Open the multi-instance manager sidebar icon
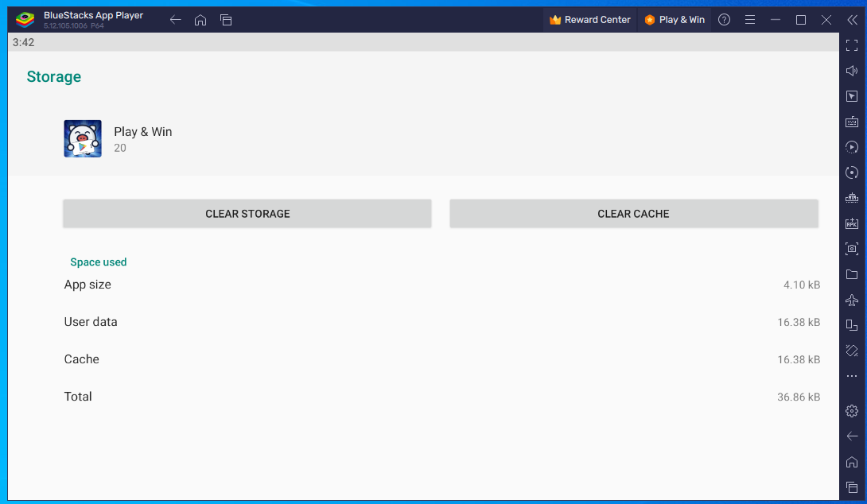The height and width of the screenshot is (504, 867). point(852,198)
